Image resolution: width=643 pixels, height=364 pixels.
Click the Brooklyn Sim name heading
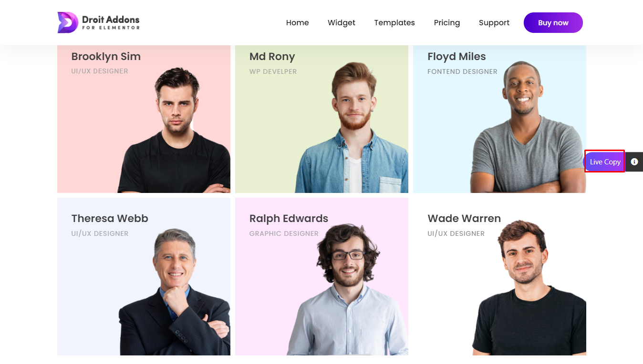[x=106, y=56]
